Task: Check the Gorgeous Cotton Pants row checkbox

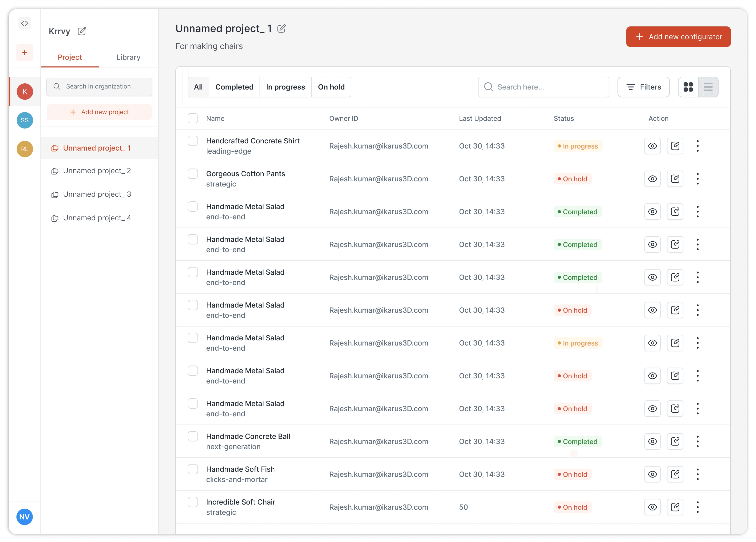Action: tap(193, 174)
